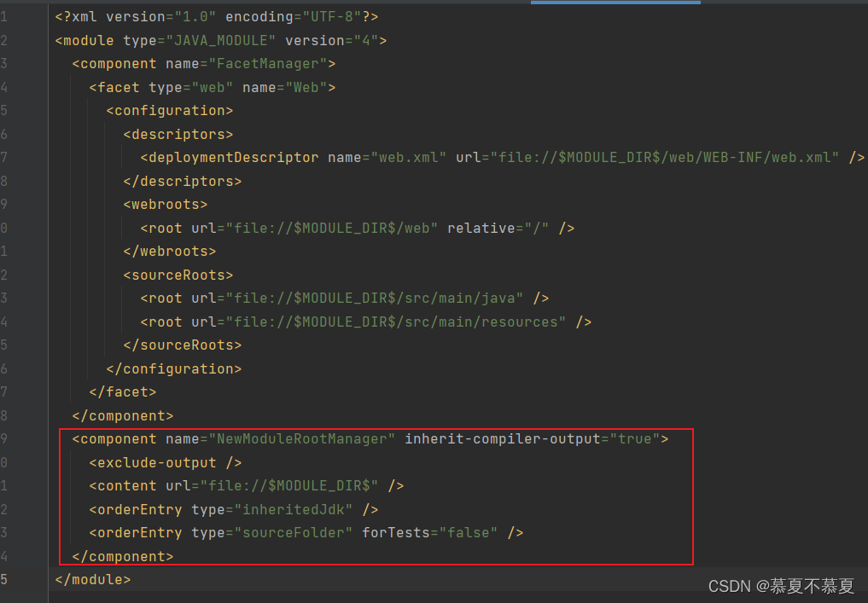Image resolution: width=868 pixels, height=603 pixels.
Task: Place cursor on closing </sourceRoots> tag
Action: [x=182, y=345]
